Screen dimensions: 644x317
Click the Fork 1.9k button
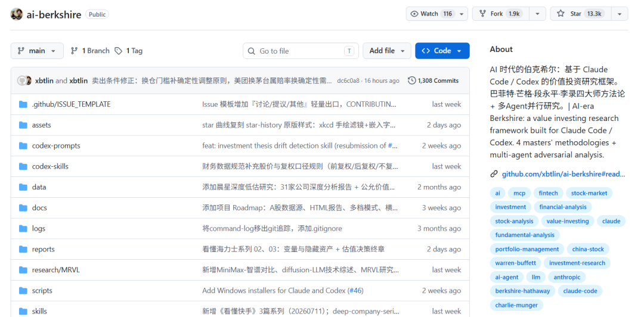tap(501, 14)
